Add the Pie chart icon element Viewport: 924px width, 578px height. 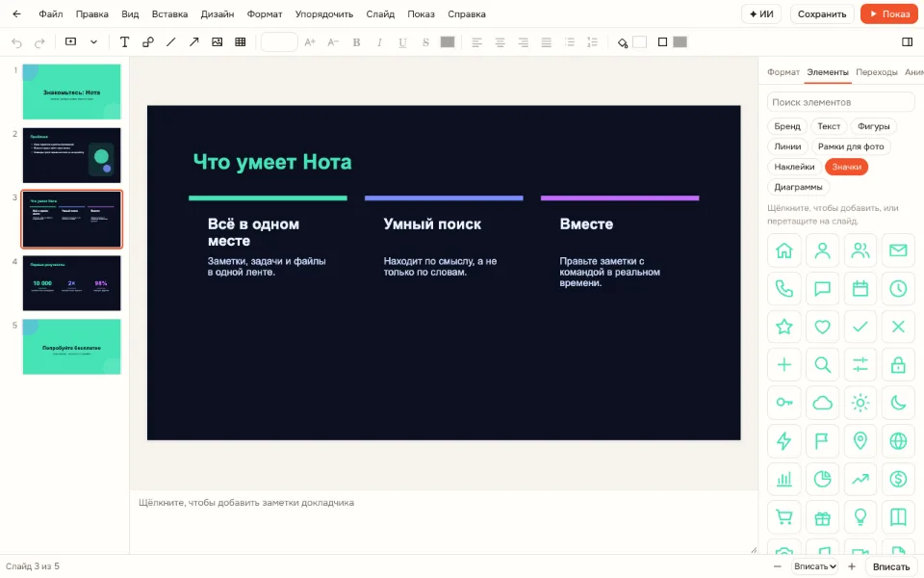(x=822, y=479)
